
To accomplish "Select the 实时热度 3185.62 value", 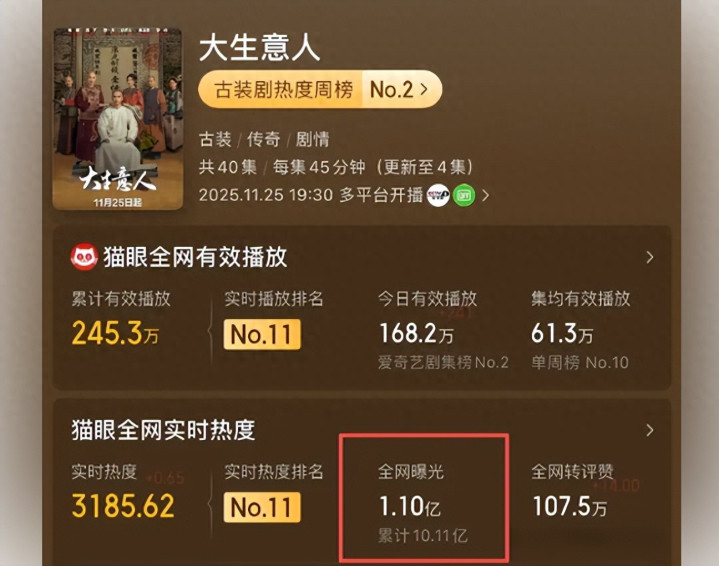I will click(x=123, y=506).
